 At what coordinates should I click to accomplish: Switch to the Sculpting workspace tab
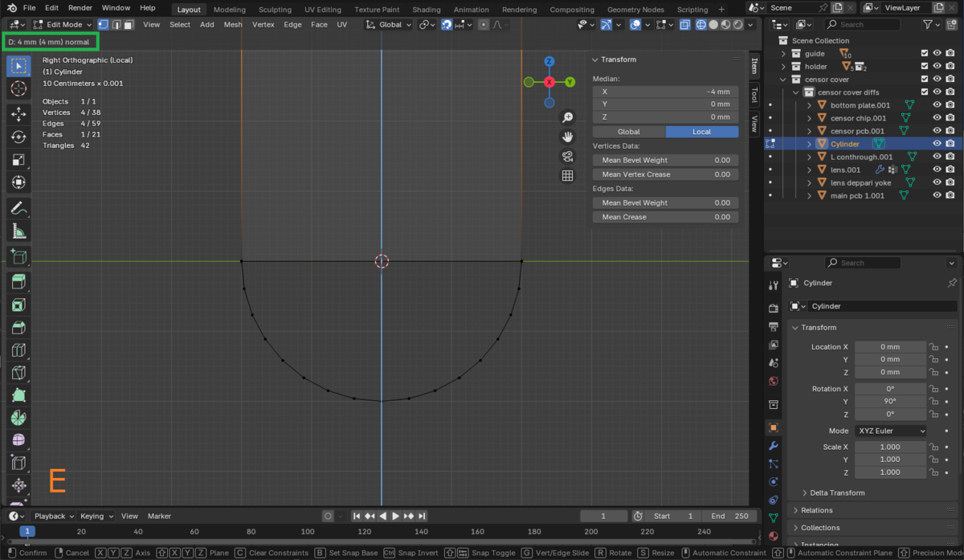[275, 10]
